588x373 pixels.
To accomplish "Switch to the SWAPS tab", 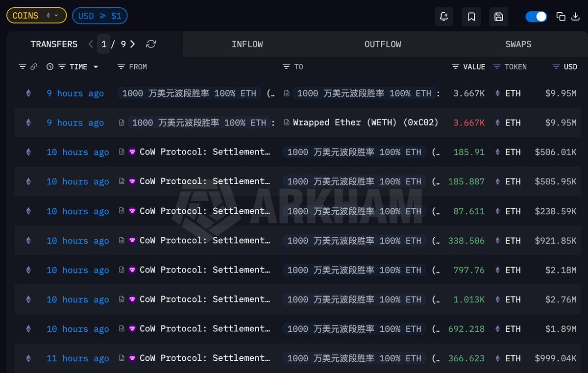I will click(x=518, y=44).
